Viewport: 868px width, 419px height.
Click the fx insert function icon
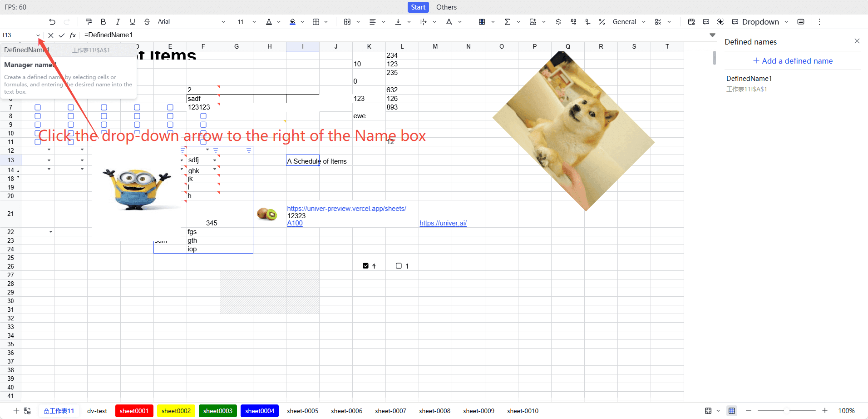(x=73, y=35)
